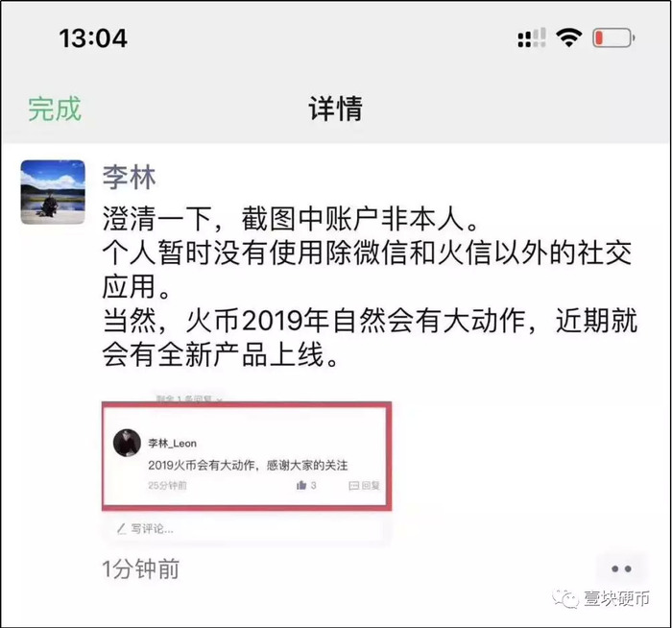
Task: Click the Wi-Fi status icon
Action: pos(568,37)
